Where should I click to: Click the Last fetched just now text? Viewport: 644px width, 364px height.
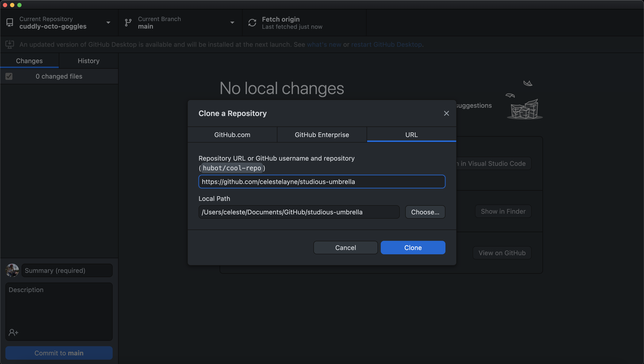pos(292,27)
